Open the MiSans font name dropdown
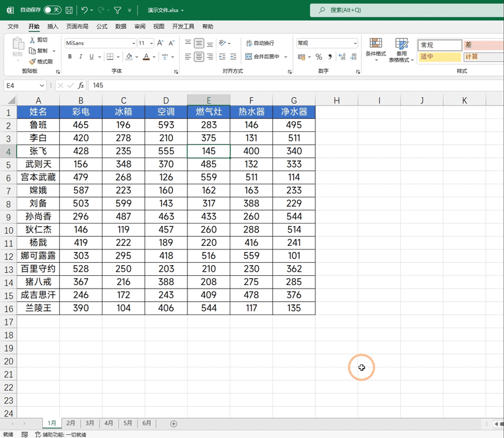The image size is (504, 438). click(x=133, y=43)
